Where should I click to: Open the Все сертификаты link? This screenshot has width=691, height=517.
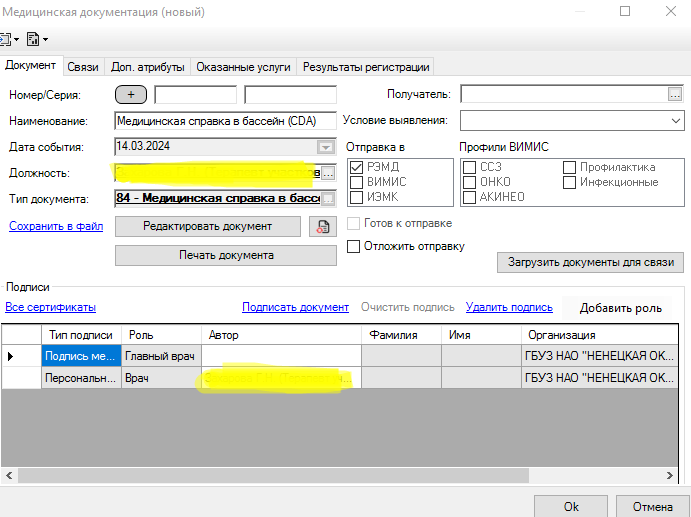pyautogui.click(x=50, y=307)
